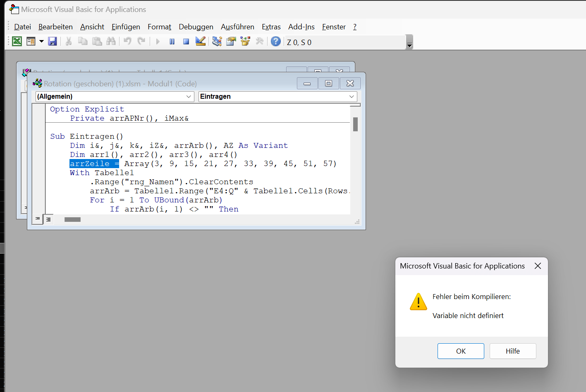This screenshot has height=392, width=586.
Task: Open the Debuggen menu
Action: click(196, 27)
